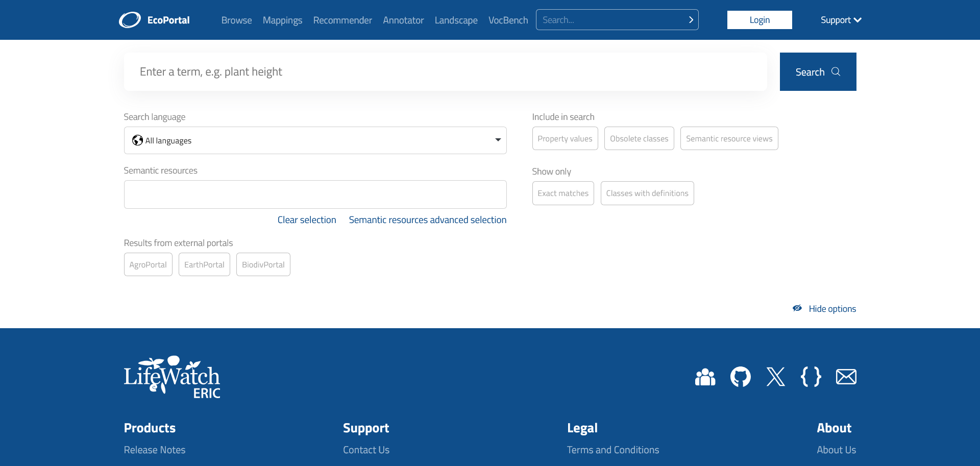
Task: Click the curly braces API icon in footer
Action: coord(811,377)
